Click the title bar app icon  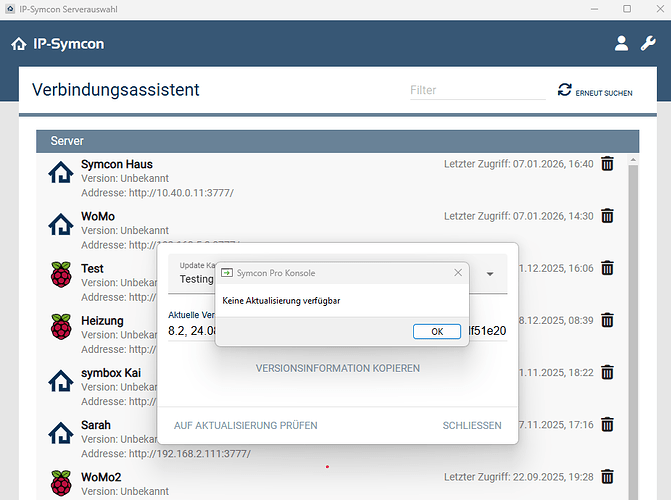click(10, 9)
